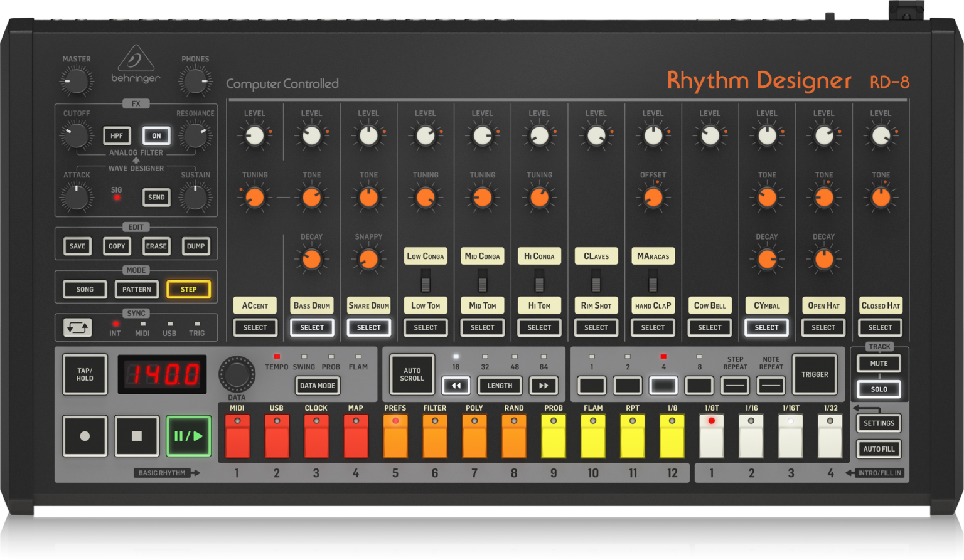
Task: Toggle the HPF filter button
Action: coord(117,135)
